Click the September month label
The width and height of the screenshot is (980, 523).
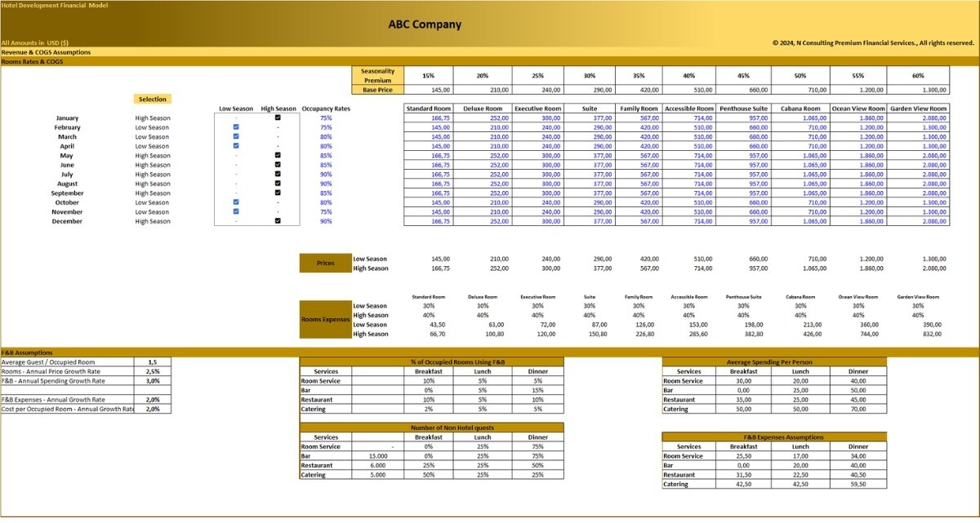click(67, 193)
